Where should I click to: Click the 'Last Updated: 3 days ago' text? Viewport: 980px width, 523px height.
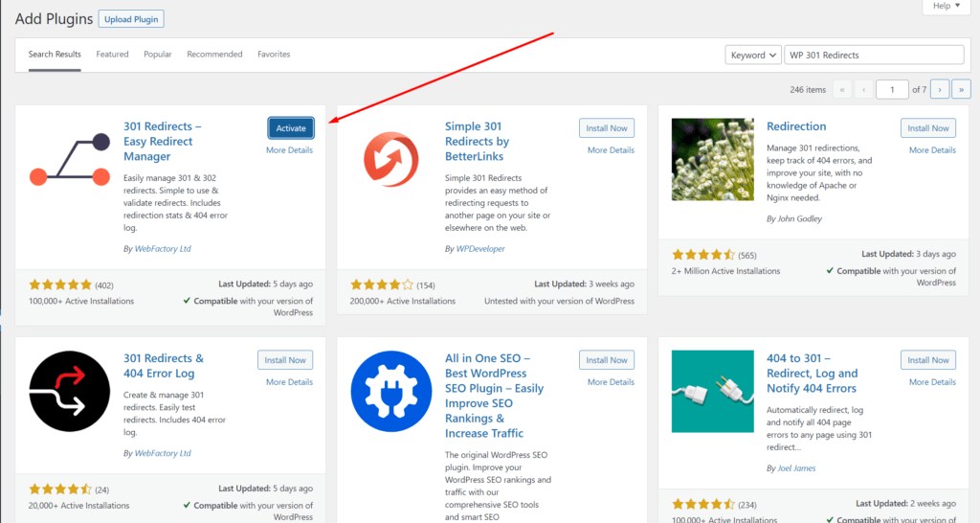909,254
